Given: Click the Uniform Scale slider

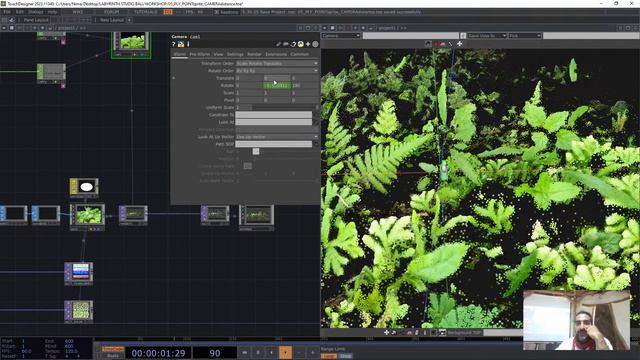Looking at the screenshot, I should (285, 107).
